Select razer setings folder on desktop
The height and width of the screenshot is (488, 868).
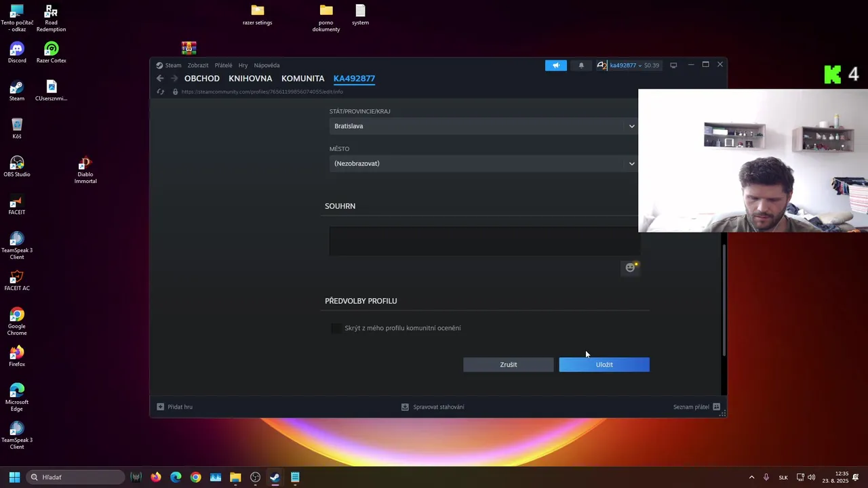pos(258,15)
